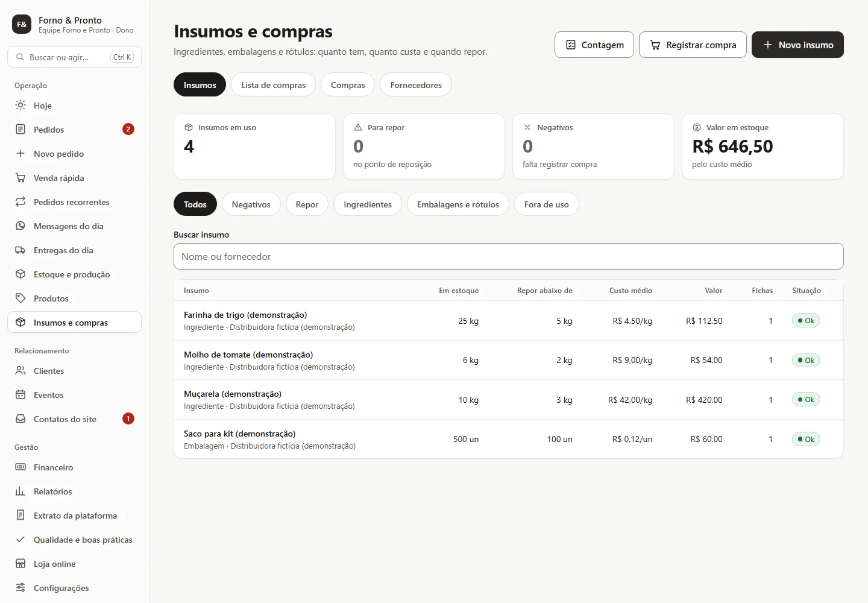
Task: Click the tag icon next to Produtos
Action: pyautogui.click(x=20, y=298)
